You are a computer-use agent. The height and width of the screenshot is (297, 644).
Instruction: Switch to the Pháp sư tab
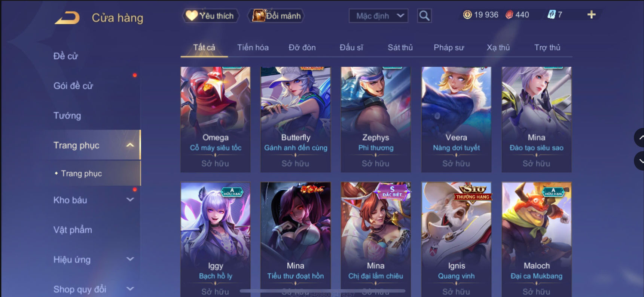[449, 48]
